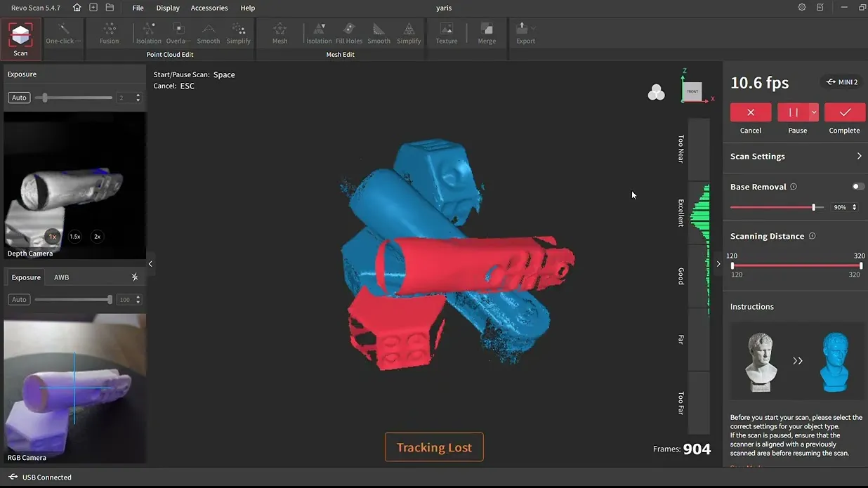Click the Merge tool icon

487,32
